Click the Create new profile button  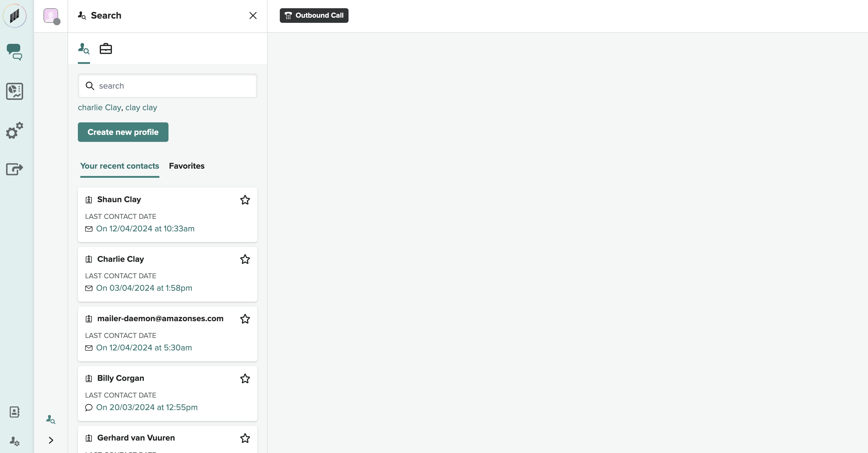123,132
